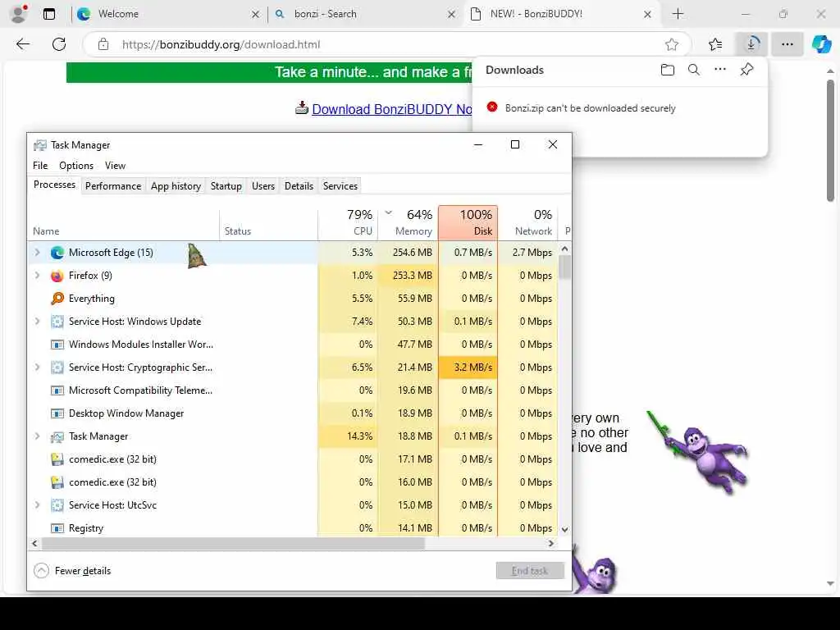Open the Options menu in Task Manager

76,166
